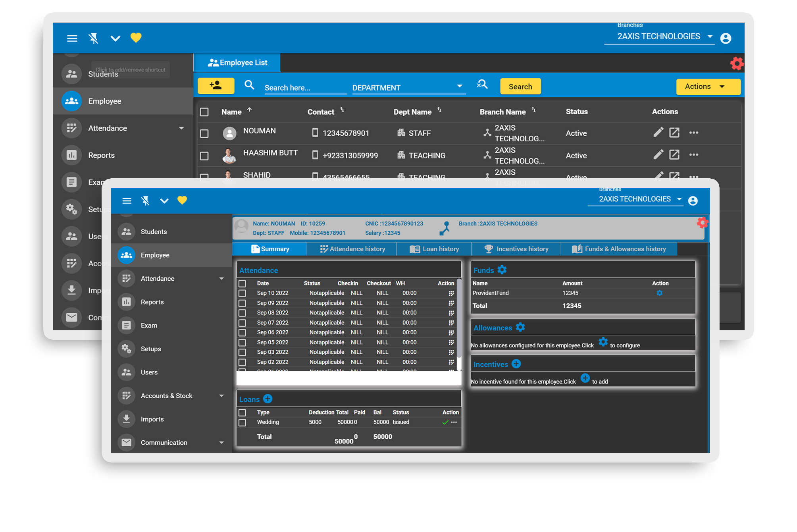Click the Funds configuration gear icon

click(502, 270)
